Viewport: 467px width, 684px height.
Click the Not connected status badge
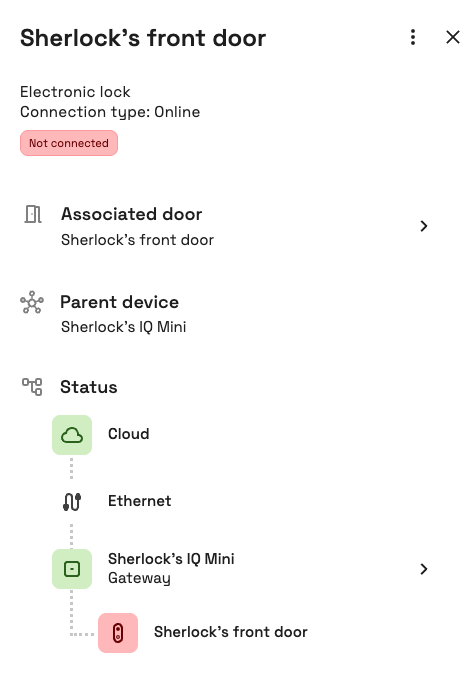(69, 143)
